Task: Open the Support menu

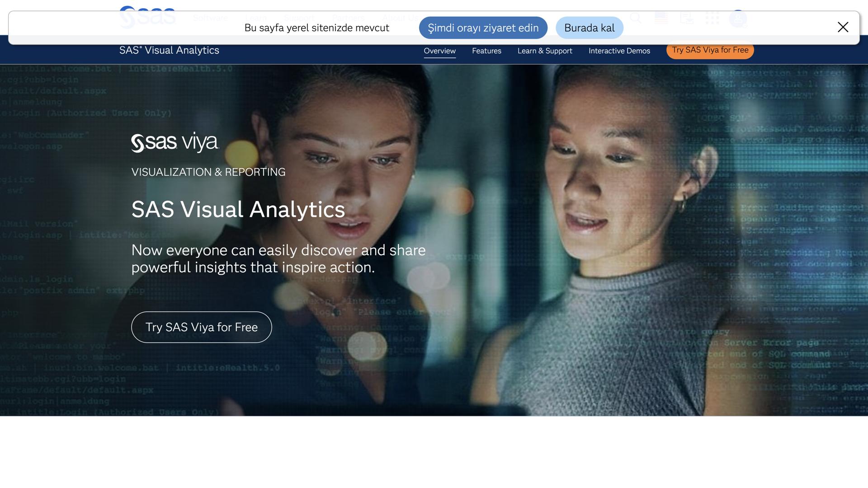Action: click(298, 18)
